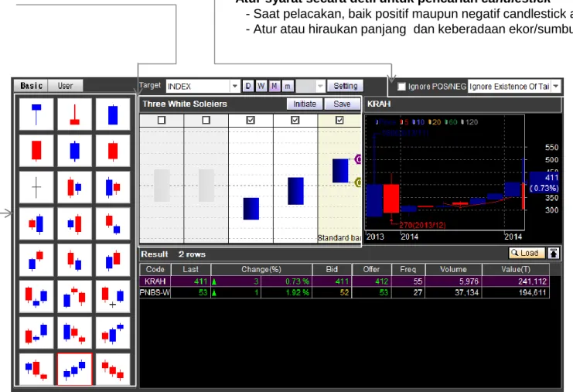573x392 pixels.
Task: Select the bearish engulfing pattern: small blue, large red
Action: point(74,223)
